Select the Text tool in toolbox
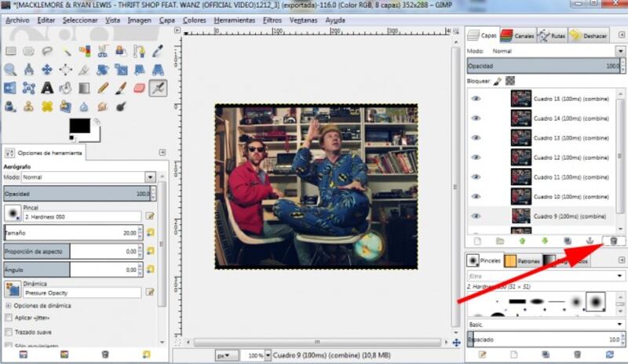Image resolution: width=628 pixels, height=364 pixels. point(46,88)
